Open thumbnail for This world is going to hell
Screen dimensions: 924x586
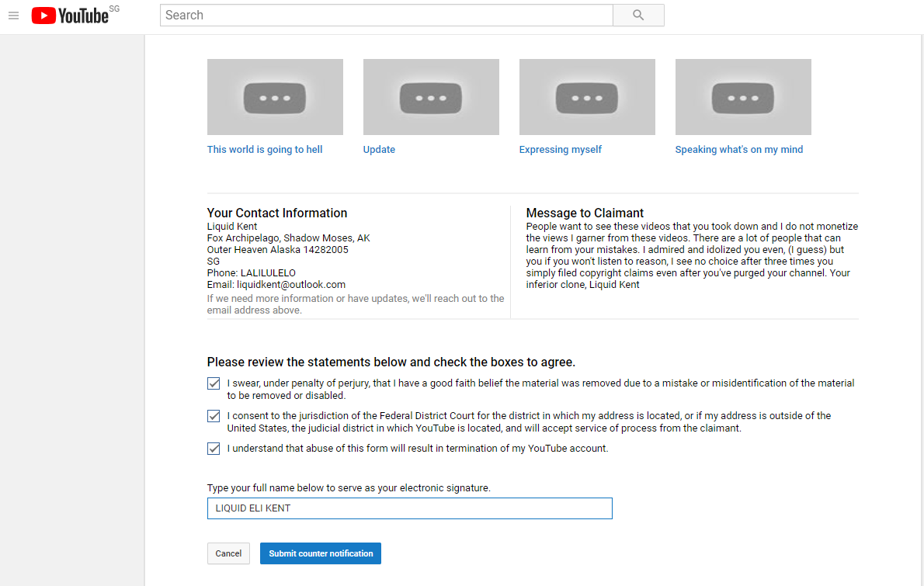click(x=275, y=97)
